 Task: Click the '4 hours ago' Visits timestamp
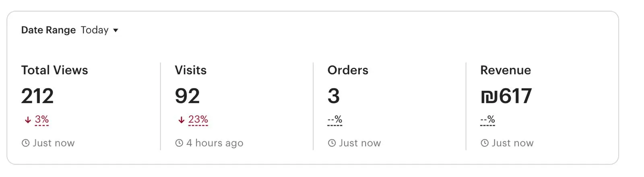[215, 143]
